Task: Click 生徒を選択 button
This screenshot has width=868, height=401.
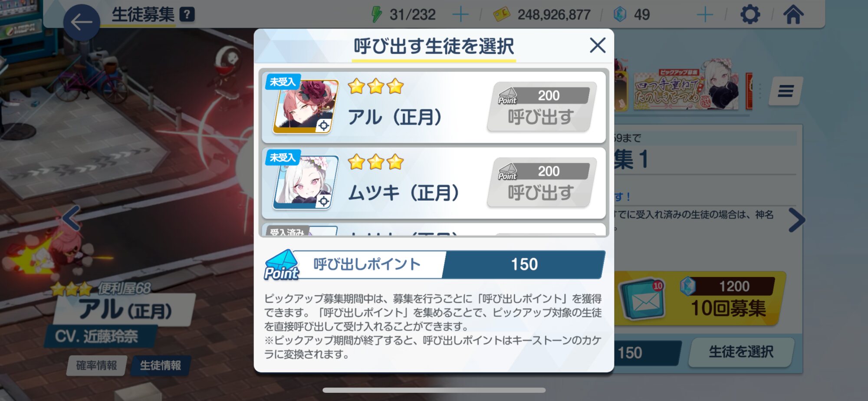Action: pos(741,352)
